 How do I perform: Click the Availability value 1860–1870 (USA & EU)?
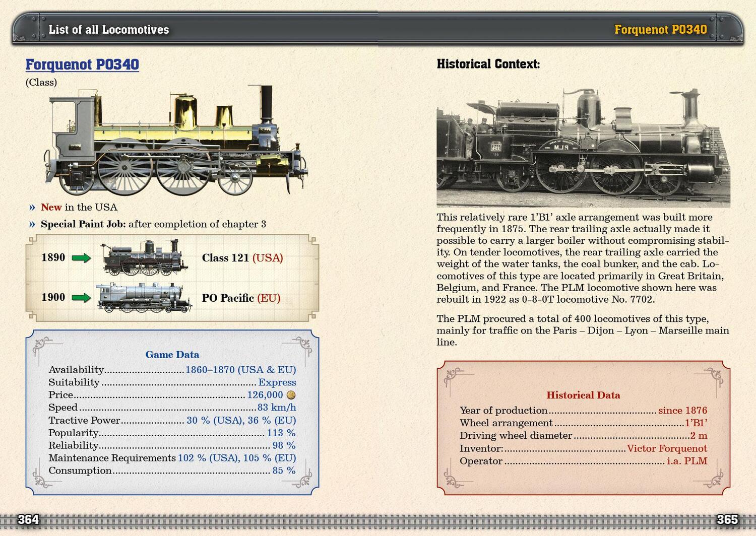tap(240, 370)
